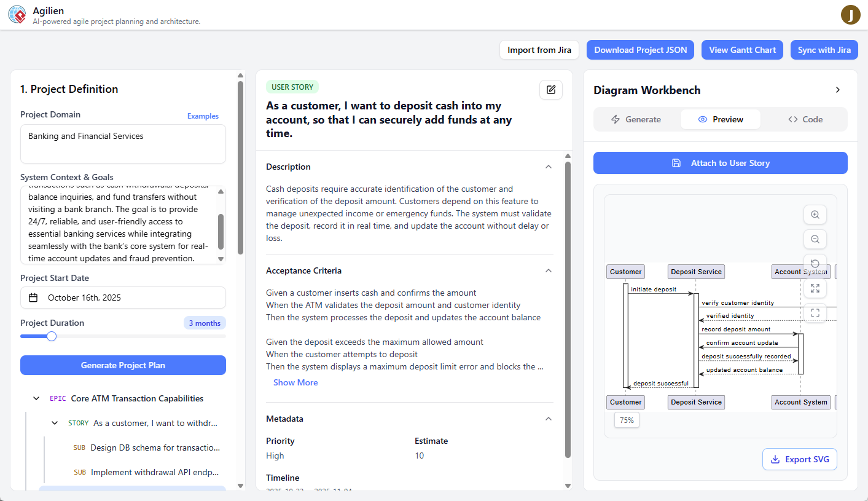Switch to the Generate tab

[x=638, y=119]
